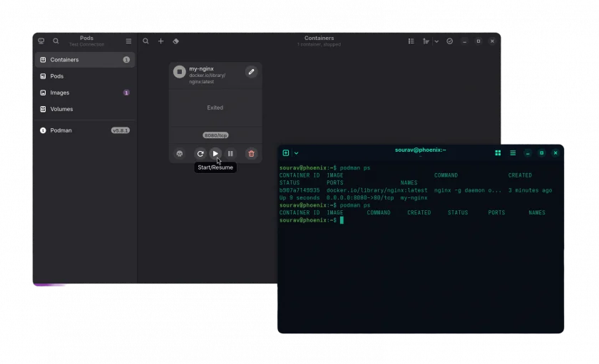The width and height of the screenshot is (599, 364).
Task: Click the my-nginx container name
Action: (x=201, y=68)
